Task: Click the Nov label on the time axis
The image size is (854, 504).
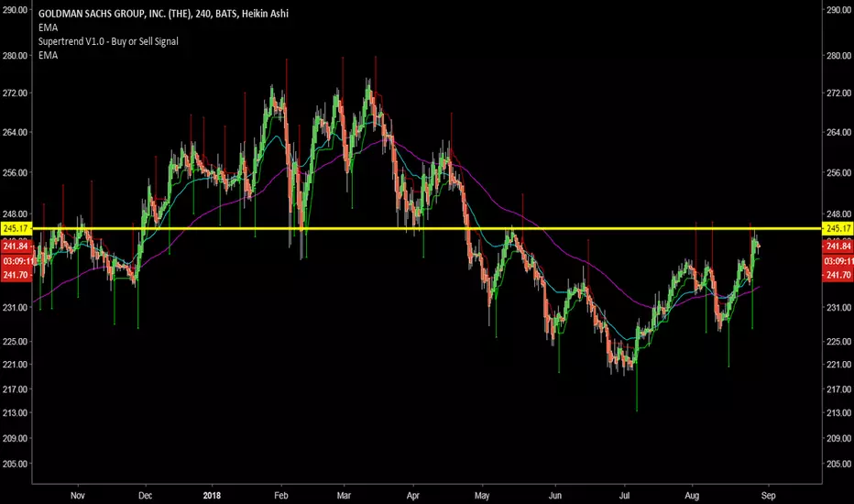Action: (78, 496)
